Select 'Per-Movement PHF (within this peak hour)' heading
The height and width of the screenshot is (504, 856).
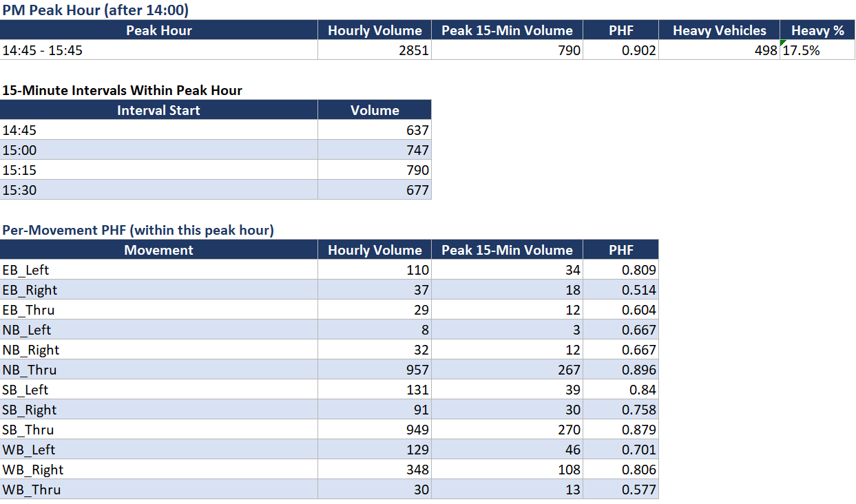click(138, 230)
